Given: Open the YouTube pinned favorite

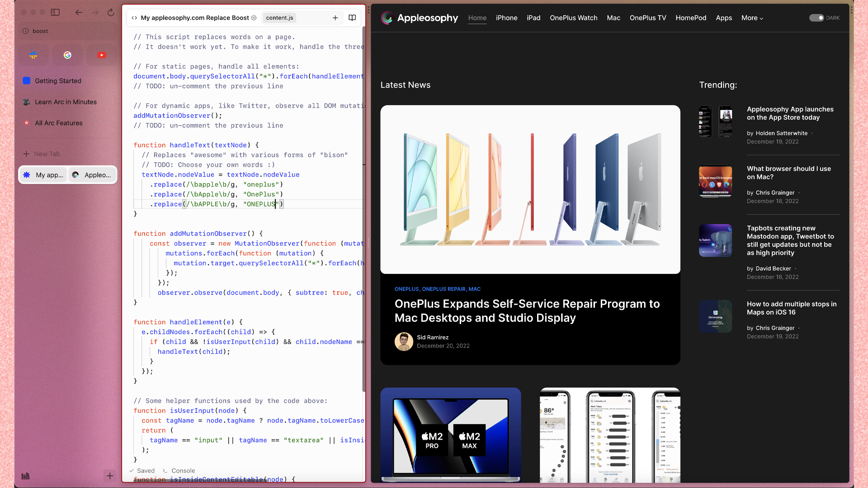Looking at the screenshot, I should (x=102, y=55).
